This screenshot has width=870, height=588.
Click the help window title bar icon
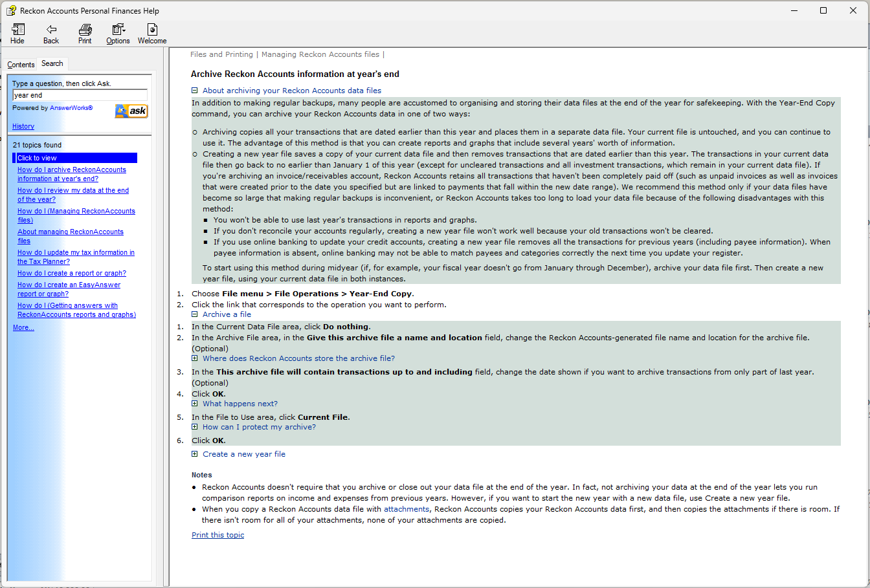(x=11, y=11)
